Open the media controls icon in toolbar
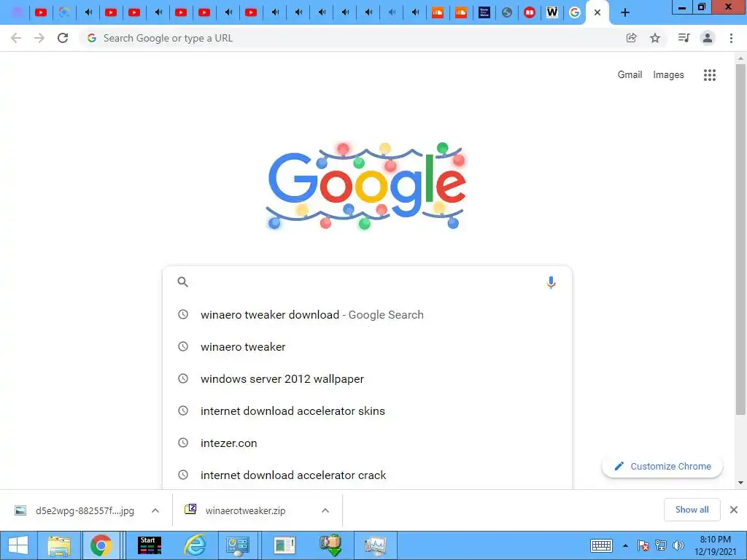 click(684, 38)
